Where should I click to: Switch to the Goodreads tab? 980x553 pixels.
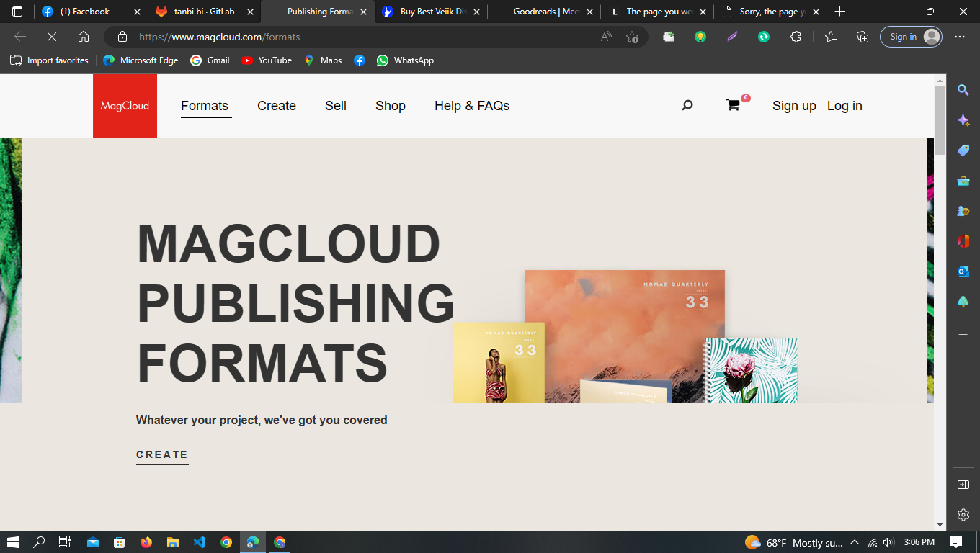(545, 12)
